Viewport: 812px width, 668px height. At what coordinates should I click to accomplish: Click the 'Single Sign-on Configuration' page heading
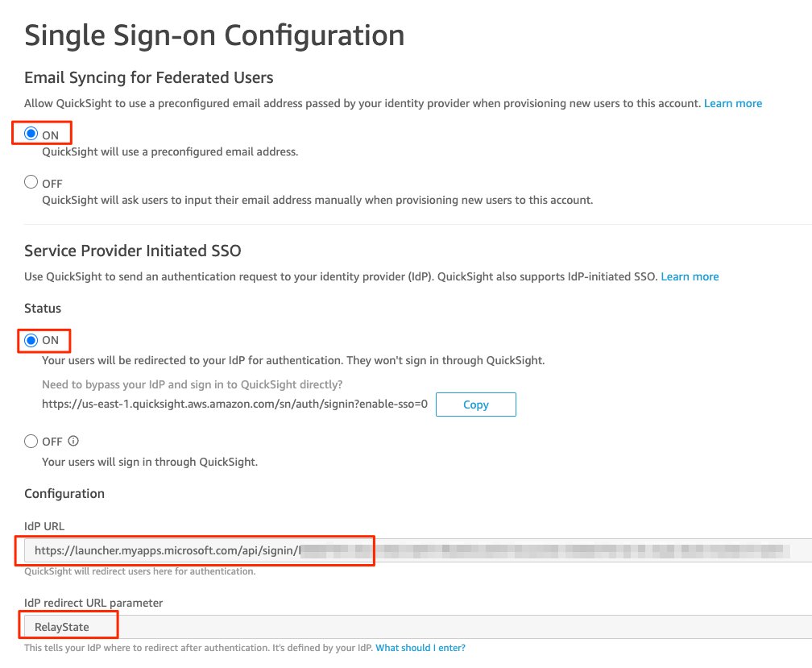pos(214,35)
